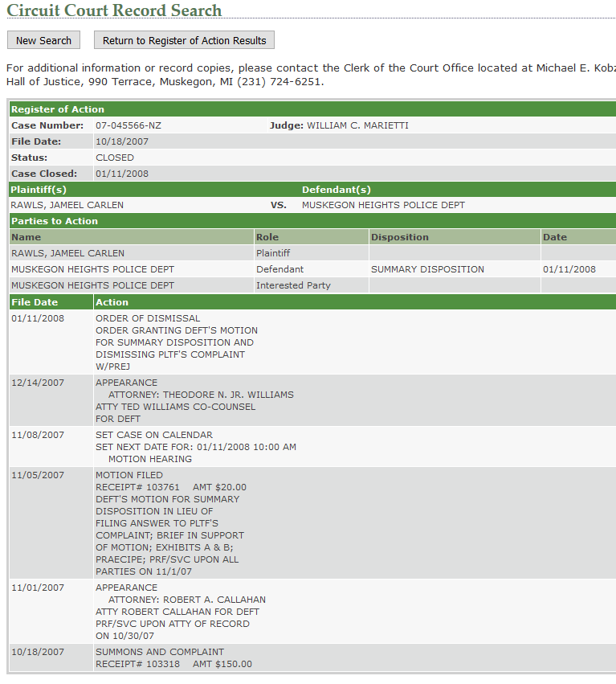Select the MOTION HEARING line
The image size is (616, 684).
coord(150,459)
